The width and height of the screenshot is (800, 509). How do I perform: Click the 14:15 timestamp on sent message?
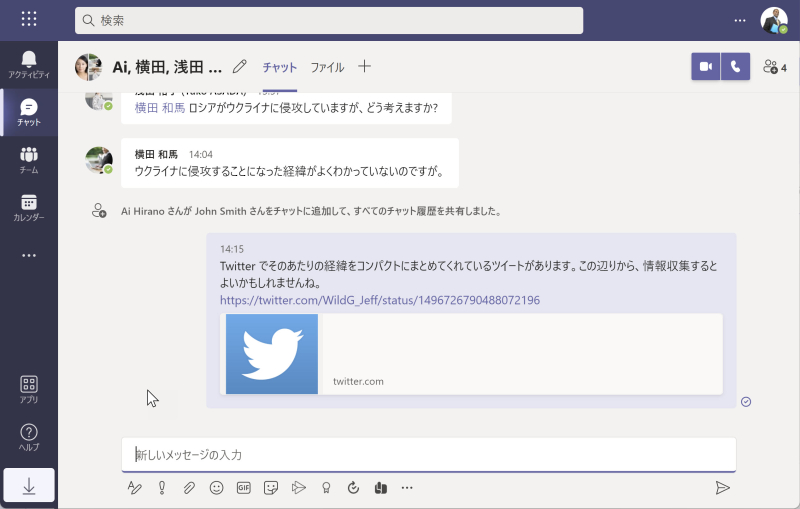pyautogui.click(x=232, y=249)
